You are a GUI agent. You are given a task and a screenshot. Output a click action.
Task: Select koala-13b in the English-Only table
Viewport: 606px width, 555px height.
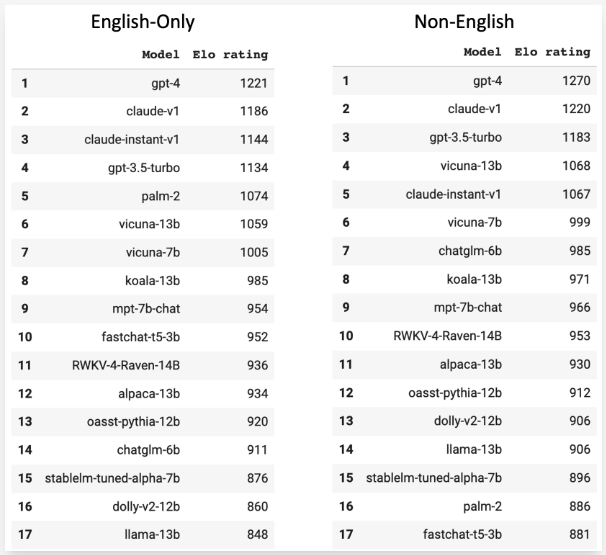click(x=153, y=281)
